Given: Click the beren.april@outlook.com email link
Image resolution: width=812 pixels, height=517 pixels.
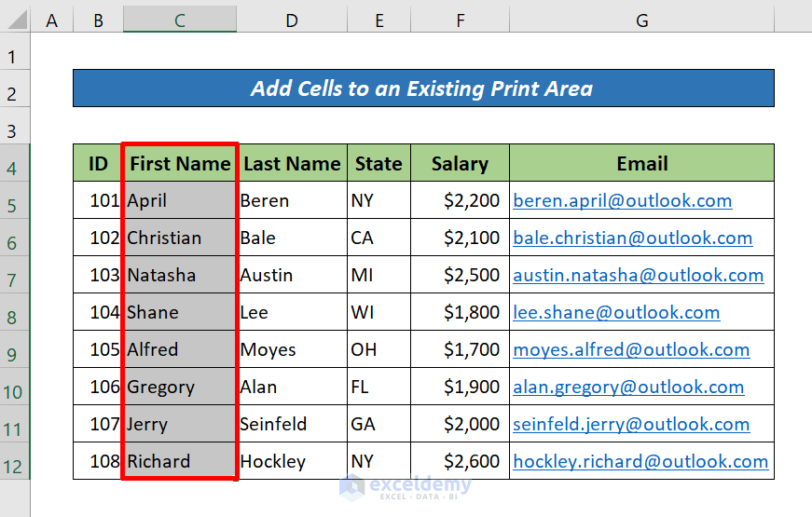Looking at the screenshot, I should pos(622,200).
